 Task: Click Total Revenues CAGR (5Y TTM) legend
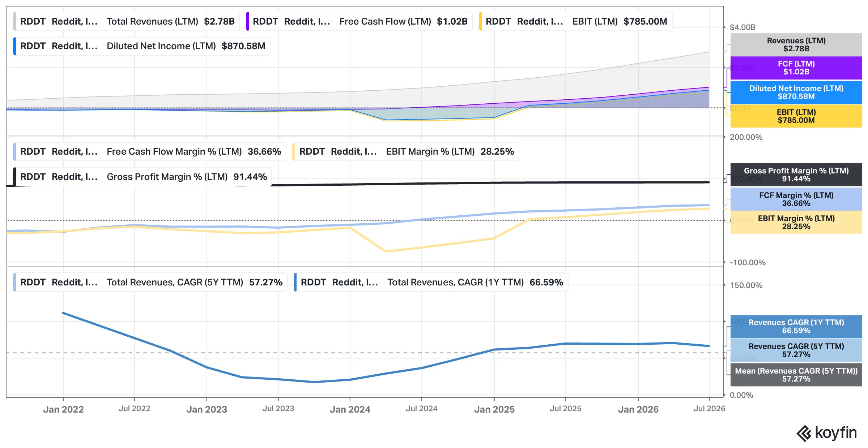click(150, 282)
